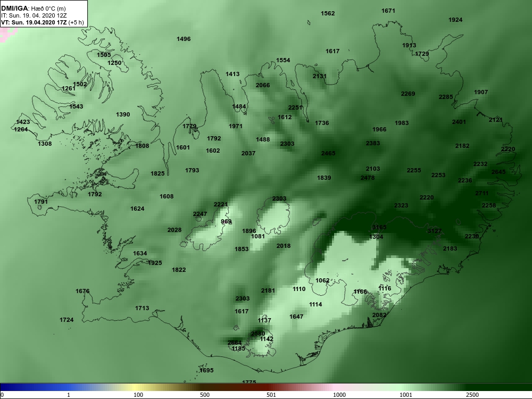
Task: Click the map value 1808
Action: 142,146
